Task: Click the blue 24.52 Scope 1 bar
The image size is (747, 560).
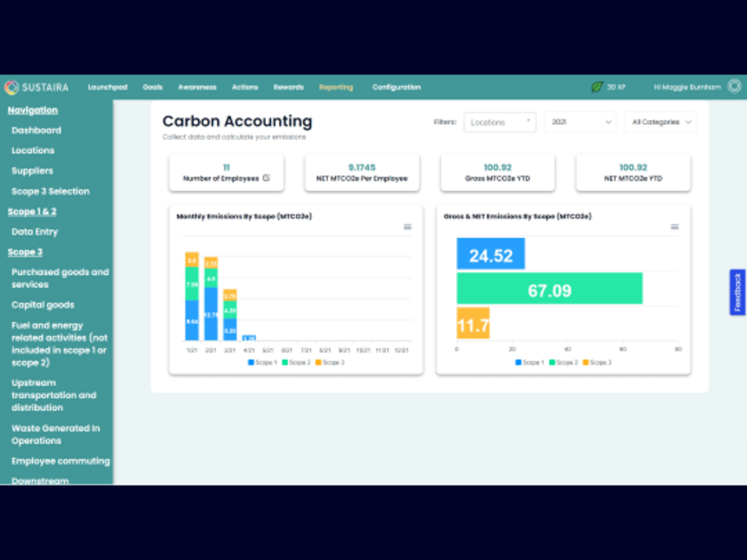Action: coord(490,253)
